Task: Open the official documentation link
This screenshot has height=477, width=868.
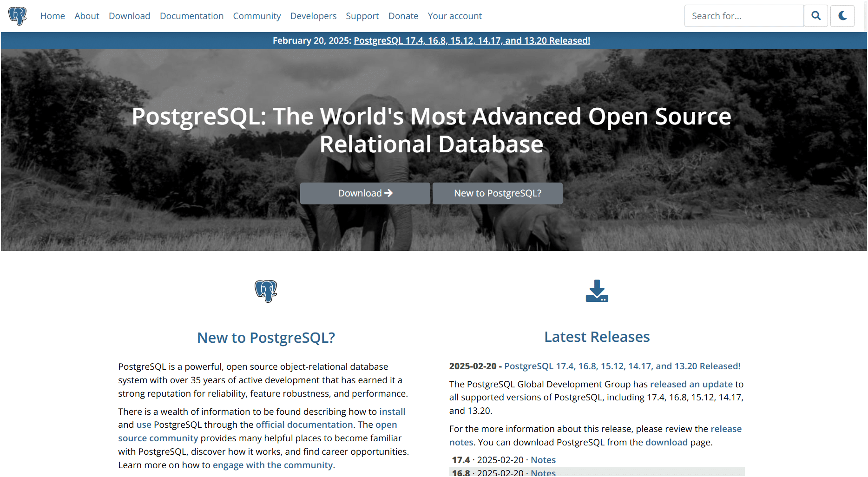Action: 304,424
